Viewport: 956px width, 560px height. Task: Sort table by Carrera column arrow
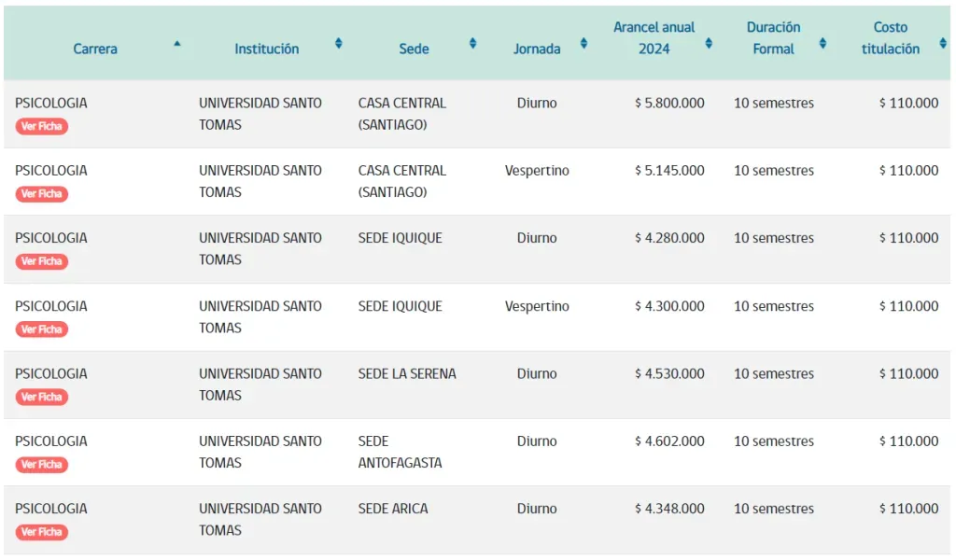[x=177, y=43]
